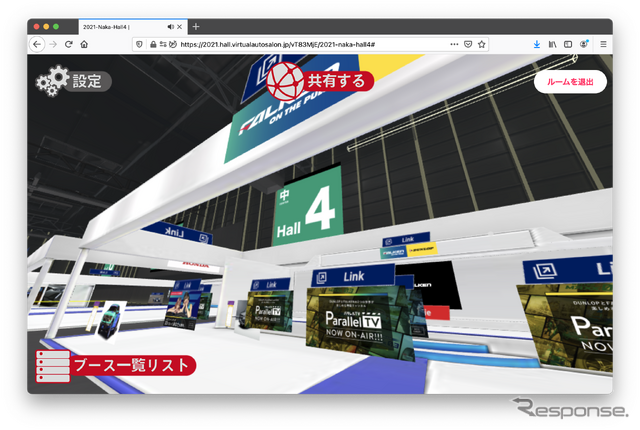Open the Firefox account avatar icon
The image size is (640, 430).
point(584,44)
